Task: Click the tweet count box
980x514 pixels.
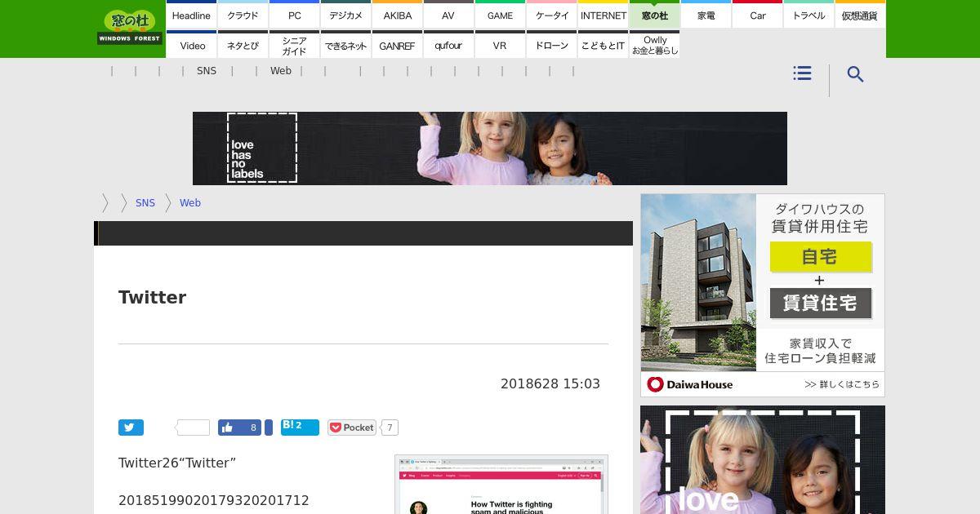Action: click(194, 428)
